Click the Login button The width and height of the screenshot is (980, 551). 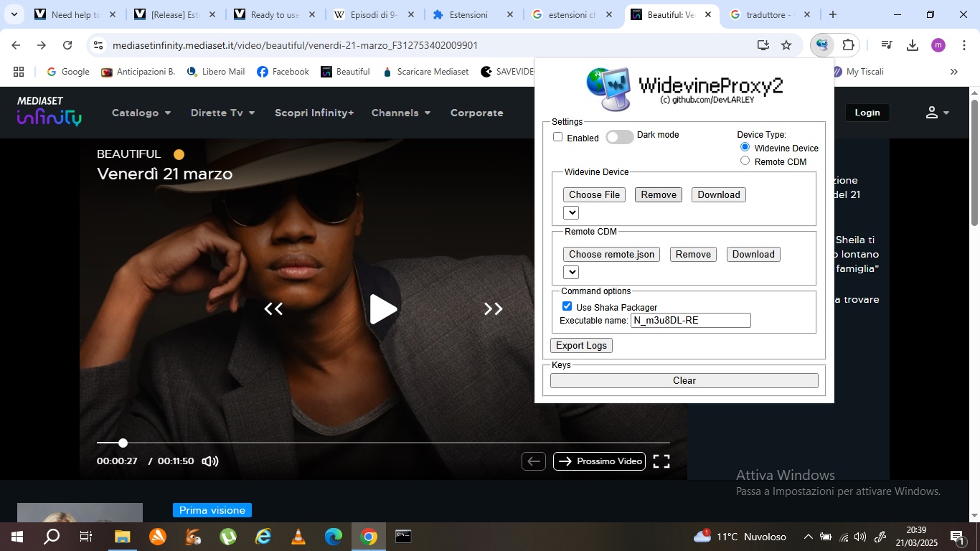point(867,113)
